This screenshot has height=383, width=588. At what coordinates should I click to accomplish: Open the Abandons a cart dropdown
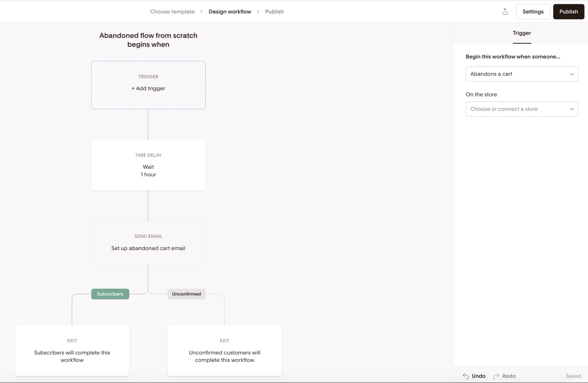pyautogui.click(x=522, y=74)
